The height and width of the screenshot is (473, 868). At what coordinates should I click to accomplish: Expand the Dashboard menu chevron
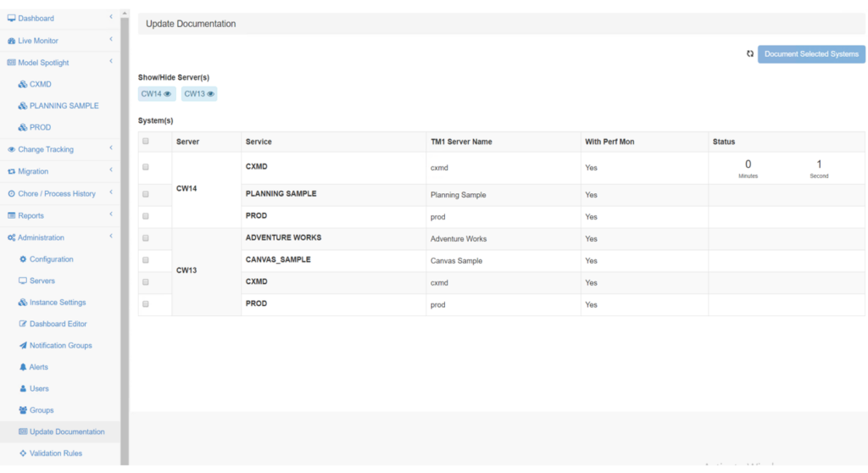tap(111, 18)
